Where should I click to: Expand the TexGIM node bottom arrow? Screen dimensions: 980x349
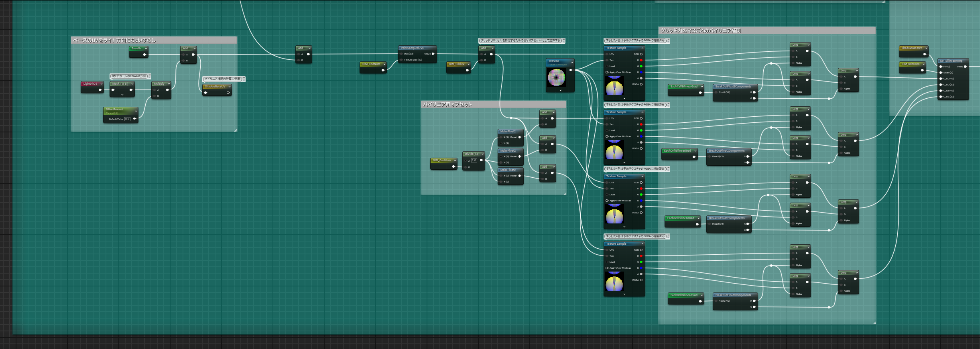coord(560,90)
